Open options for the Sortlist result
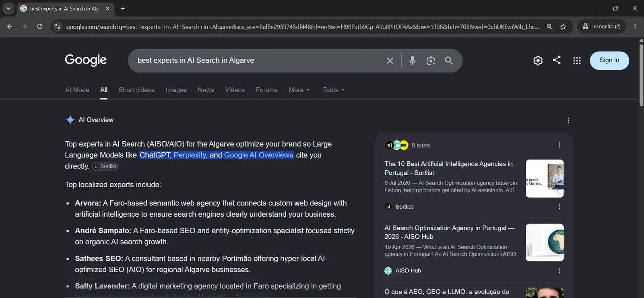This screenshot has height=298, width=644. (559, 207)
